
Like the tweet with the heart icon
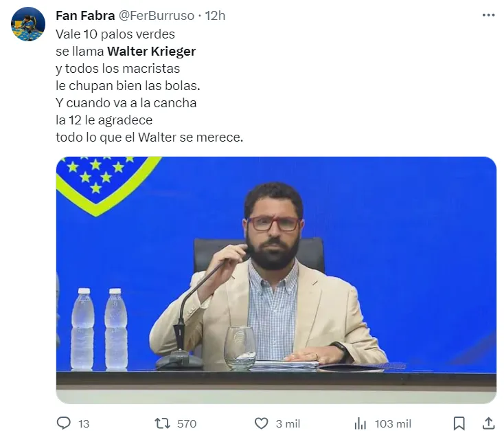coord(261,423)
